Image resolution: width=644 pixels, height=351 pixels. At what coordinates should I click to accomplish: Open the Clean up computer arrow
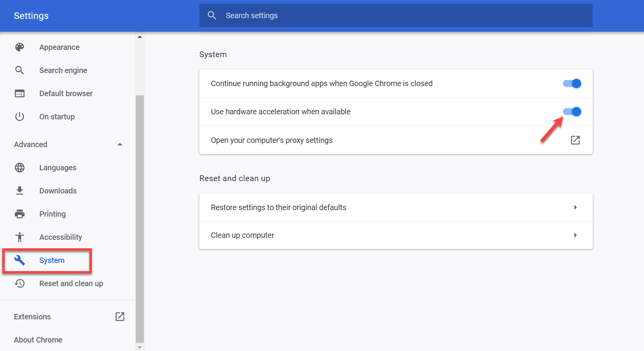[575, 235]
